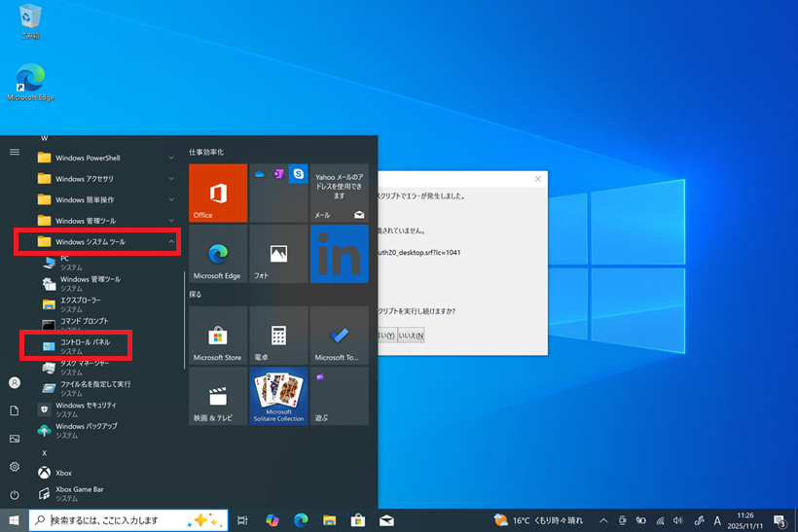Screen dimensions: 798x532
Task: Click the LinkedIn tile
Action: point(339,254)
